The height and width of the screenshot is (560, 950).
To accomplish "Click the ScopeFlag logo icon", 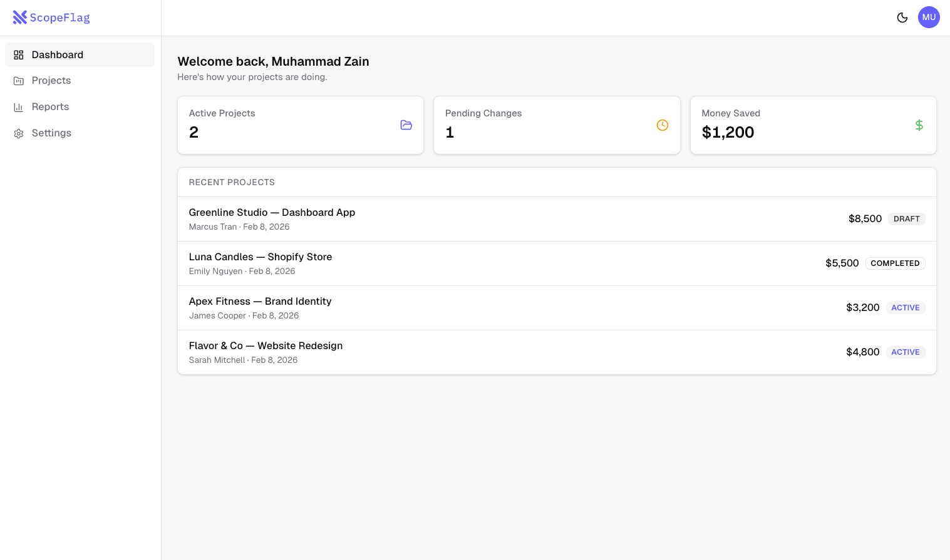I will click(20, 17).
